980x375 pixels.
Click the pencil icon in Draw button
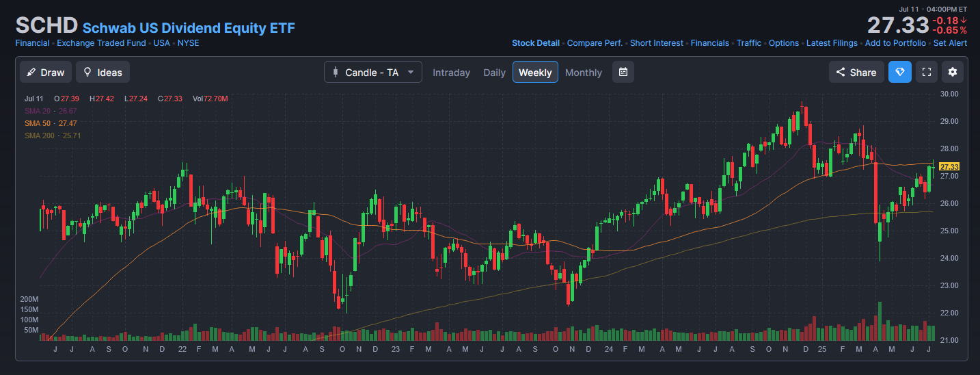tap(31, 72)
